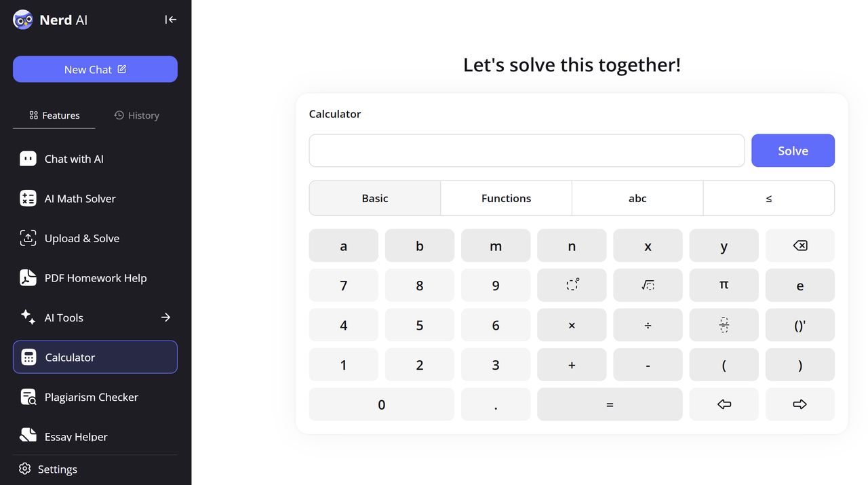Open the Upload & Solve feature
868x485 pixels.
tap(81, 238)
